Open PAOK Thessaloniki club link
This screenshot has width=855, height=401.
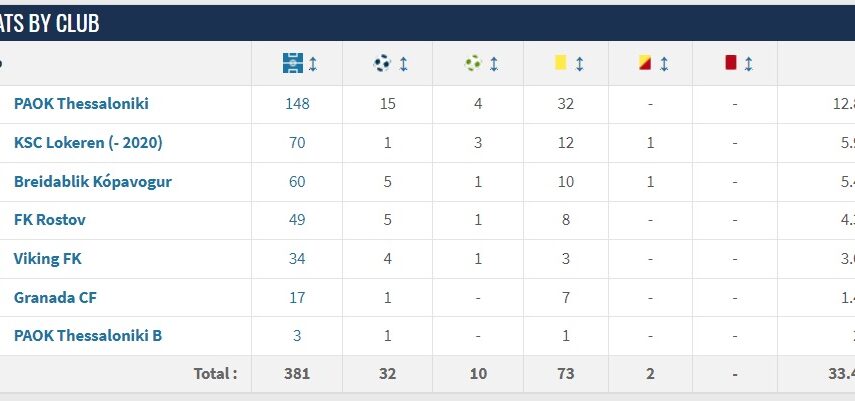pyautogui.click(x=81, y=104)
